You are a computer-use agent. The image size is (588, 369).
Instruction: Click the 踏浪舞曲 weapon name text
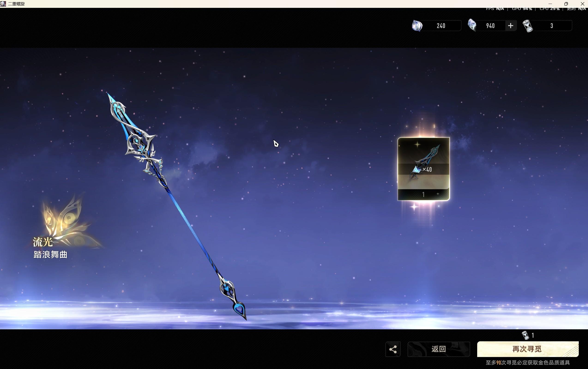tap(50, 255)
